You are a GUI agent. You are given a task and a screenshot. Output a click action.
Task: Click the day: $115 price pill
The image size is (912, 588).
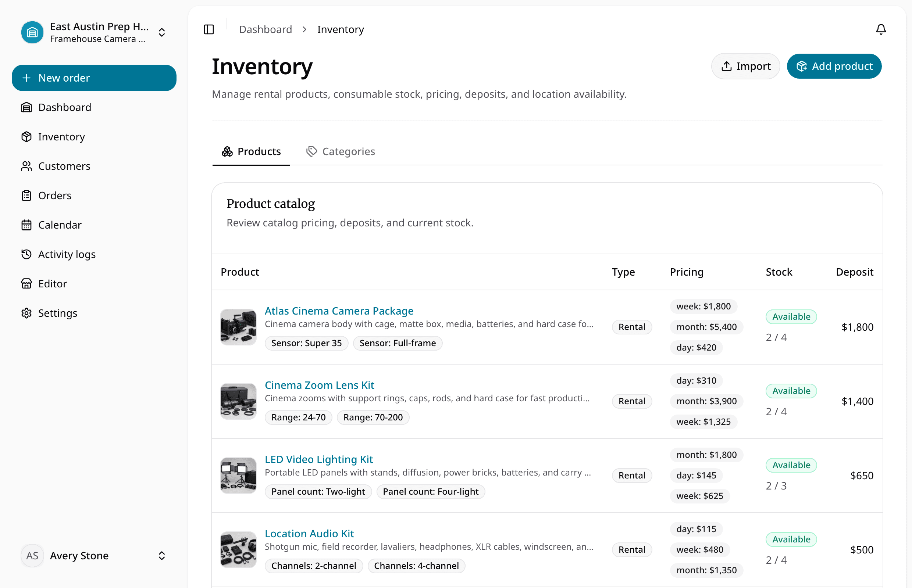pyautogui.click(x=696, y=529)
